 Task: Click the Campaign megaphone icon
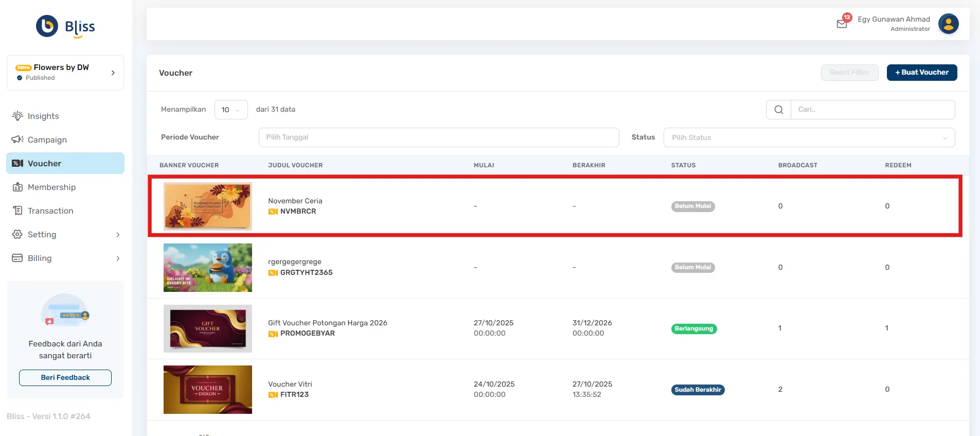pyautogui.click(x=17, y=139)
